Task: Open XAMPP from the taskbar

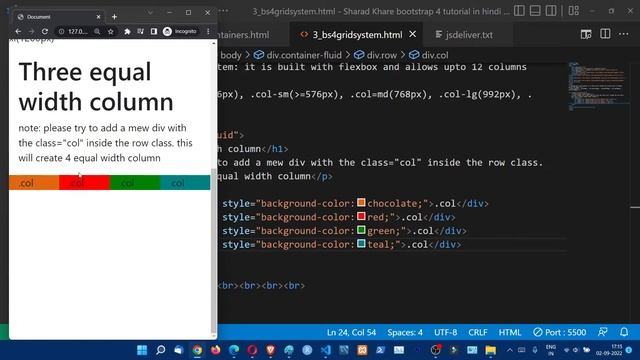Action: [x=362, y=350]
